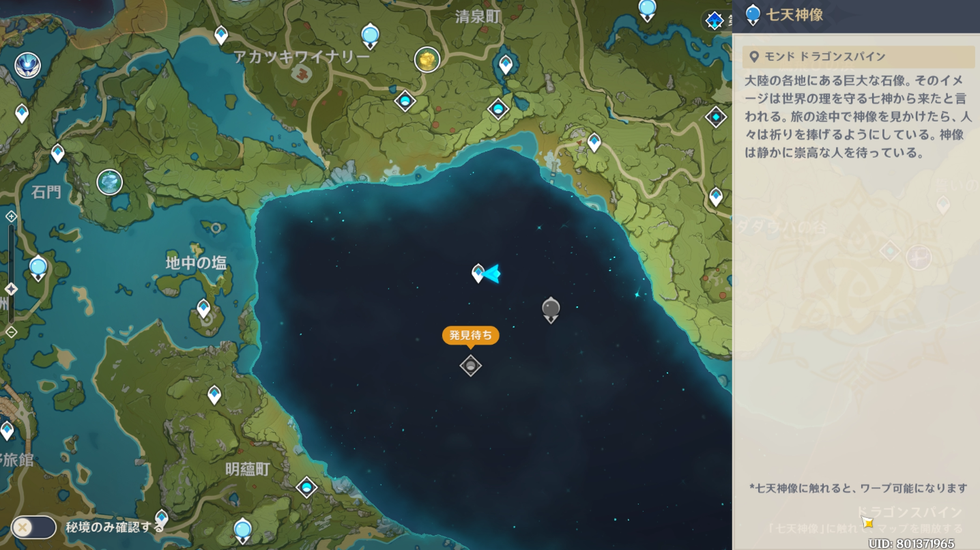Select the waypoint at the left edge near 旅館
Screen dimensions: 980x550
(7, 431)
